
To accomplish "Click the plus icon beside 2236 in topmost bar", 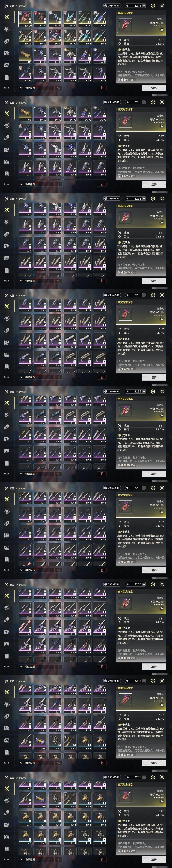I will (x=144, y=6).
